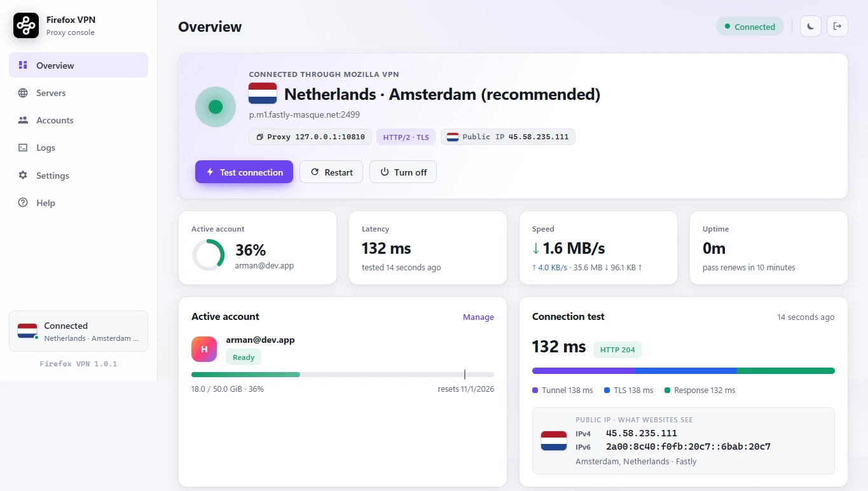Click the Accounts people icon
868x491 pixels.
(23, 120)
